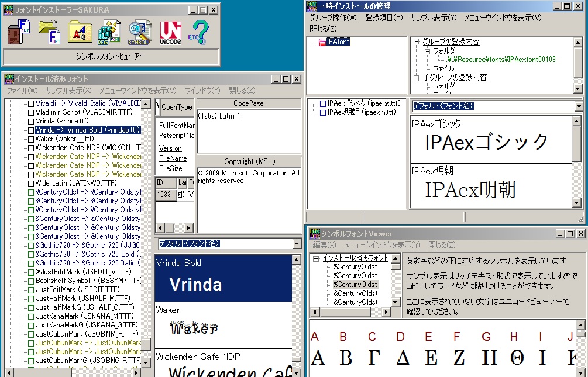Open the temporary install folder icon
This screenshot has width=588, height=377.
tap(80, 32)
